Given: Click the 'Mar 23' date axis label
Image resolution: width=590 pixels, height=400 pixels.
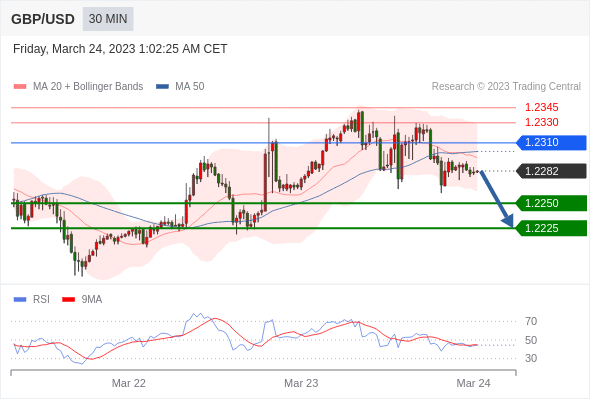Looking at the screenshot, I should (x=301, y=383).
